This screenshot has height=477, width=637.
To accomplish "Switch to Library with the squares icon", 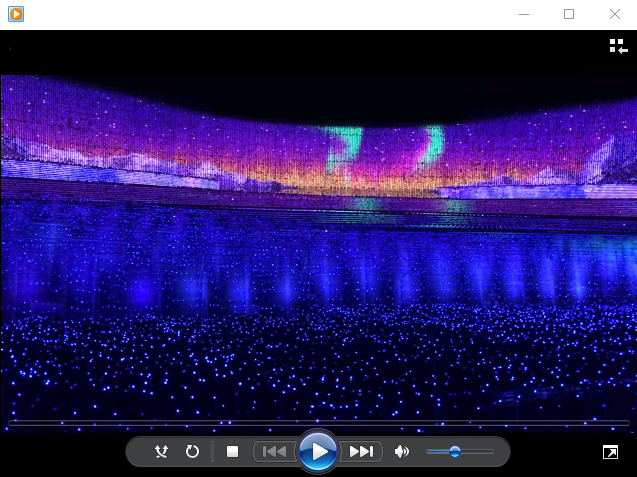I will tap(618, 46).
